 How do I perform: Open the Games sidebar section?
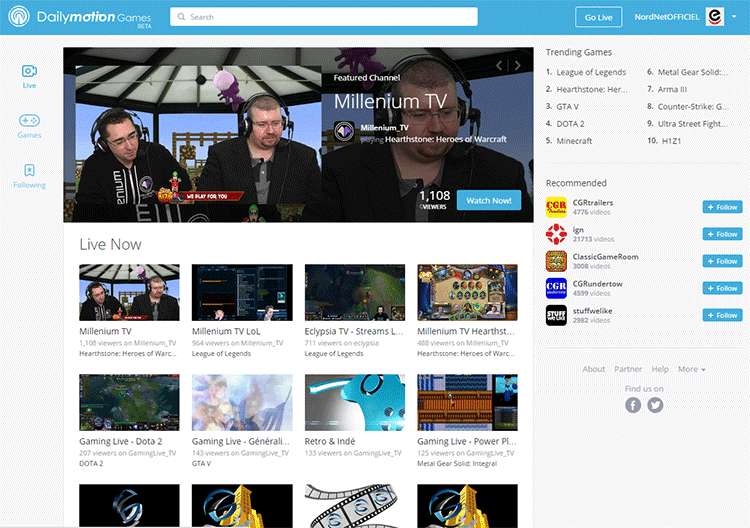pyautogui.click(x=29, y=126)
